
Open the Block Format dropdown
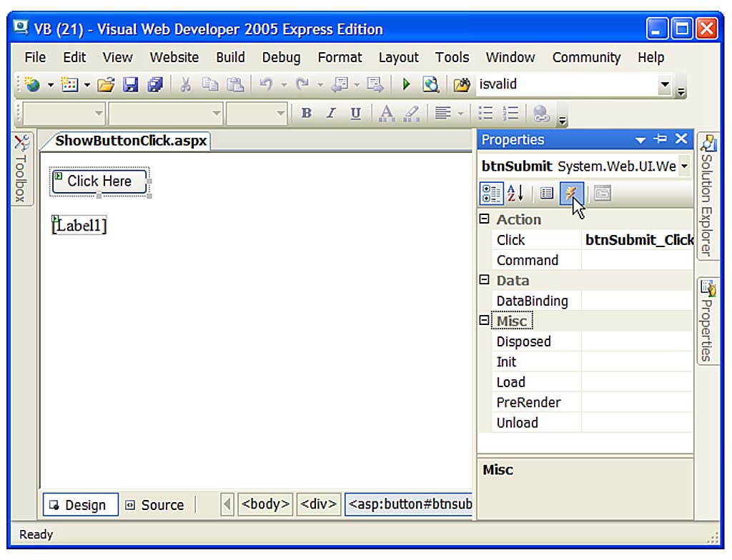tap(98, 113)
